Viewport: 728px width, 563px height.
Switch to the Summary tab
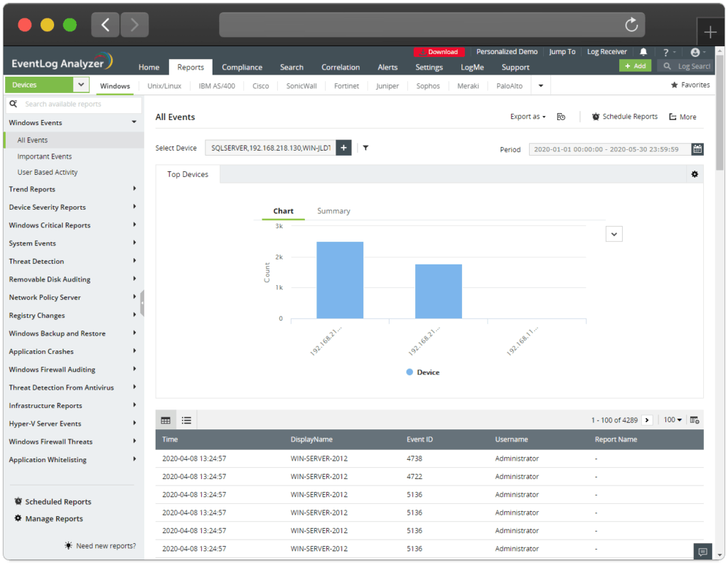(333, 210)
